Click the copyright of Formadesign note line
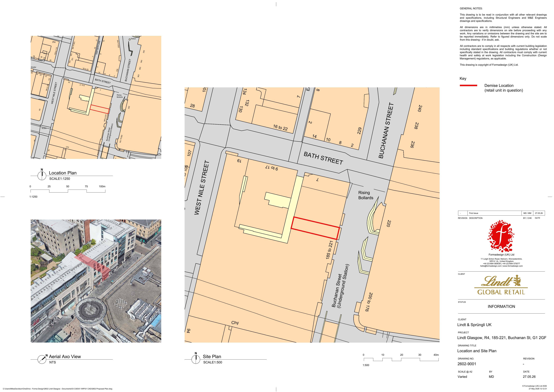Screen dimensions: 554x392 click(489, 65)
